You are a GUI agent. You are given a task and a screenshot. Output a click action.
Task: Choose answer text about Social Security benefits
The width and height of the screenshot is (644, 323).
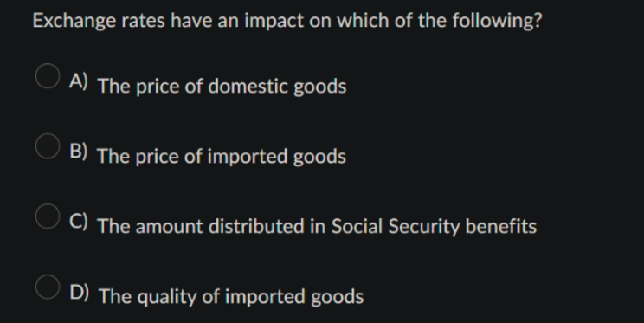[x=317, y=226]
